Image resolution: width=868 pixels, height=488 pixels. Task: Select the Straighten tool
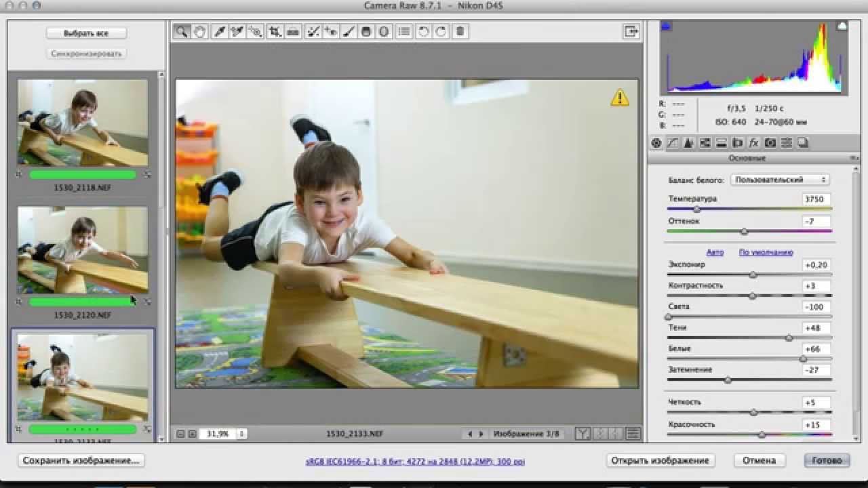click(x=293, y=31)
